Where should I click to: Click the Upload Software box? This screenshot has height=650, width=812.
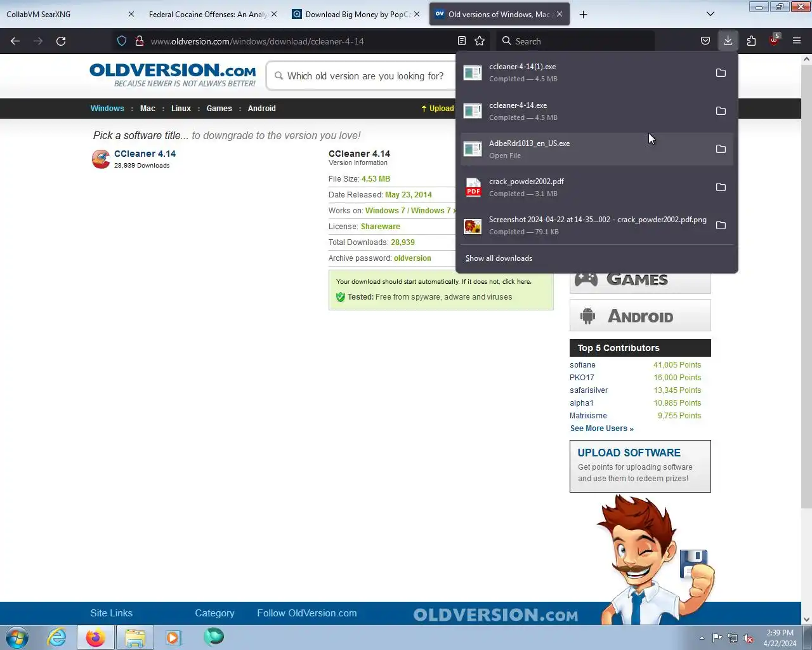(640, 466)
